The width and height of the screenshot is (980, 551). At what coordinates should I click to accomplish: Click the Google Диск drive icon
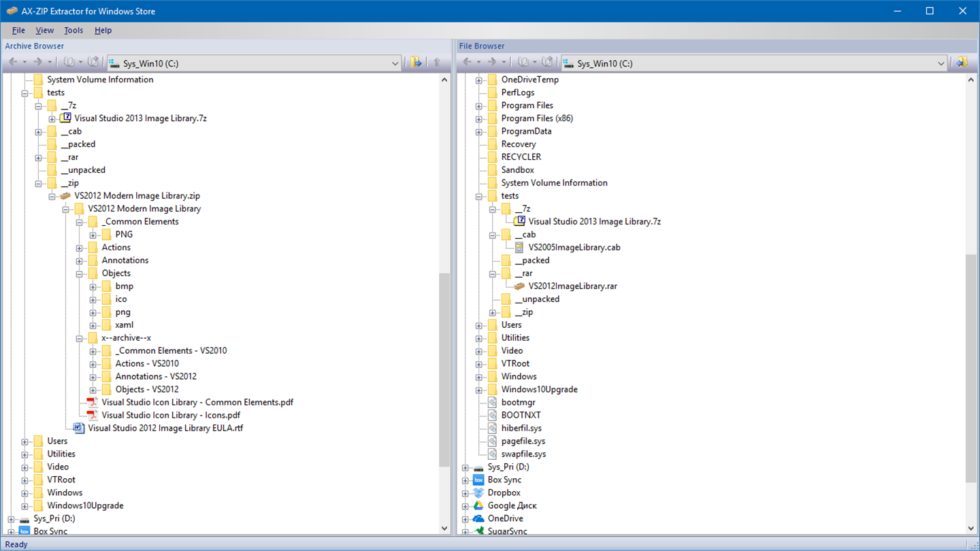[x=478, y=505]
